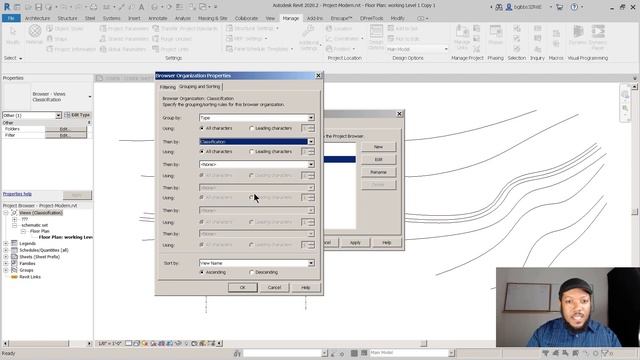
Task: Click Cancel in Browser Organization Properties
Action: 274,287
